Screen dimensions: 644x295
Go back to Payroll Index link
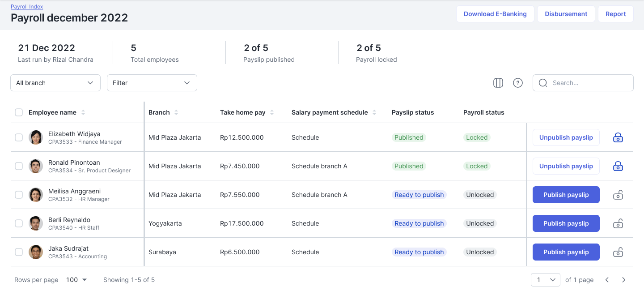pos(27,7)
